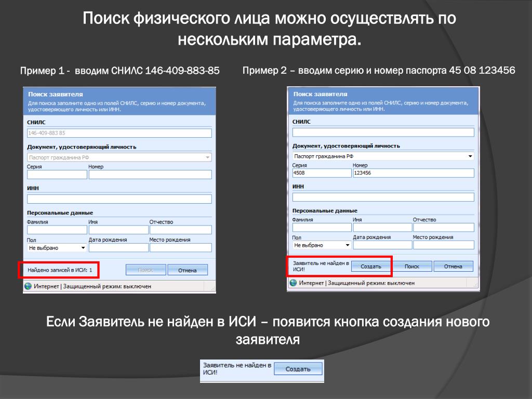Click 'Поиск заявителя' title in right dialog
The width and height of the screenshot is (532, 399).
320,94
